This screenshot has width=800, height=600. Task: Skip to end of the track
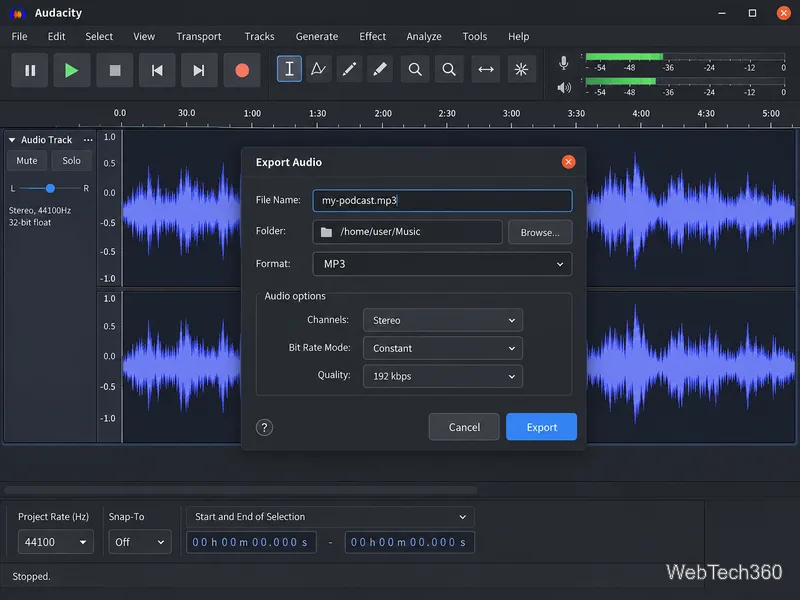coord(199,70)
